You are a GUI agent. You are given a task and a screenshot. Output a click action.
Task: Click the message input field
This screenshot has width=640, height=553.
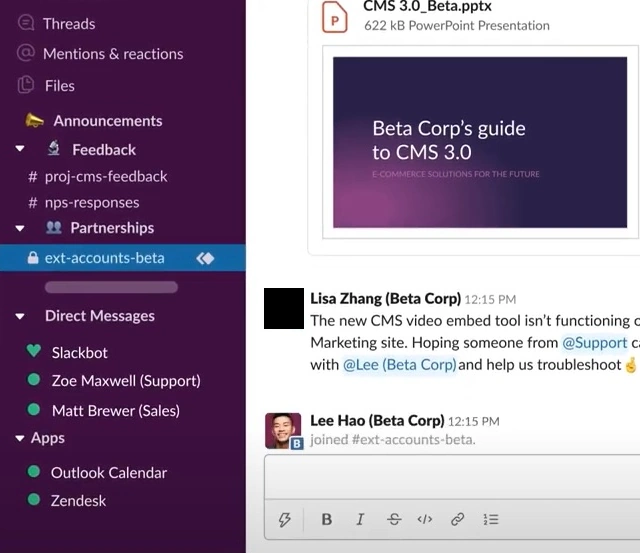click(450, 478)
